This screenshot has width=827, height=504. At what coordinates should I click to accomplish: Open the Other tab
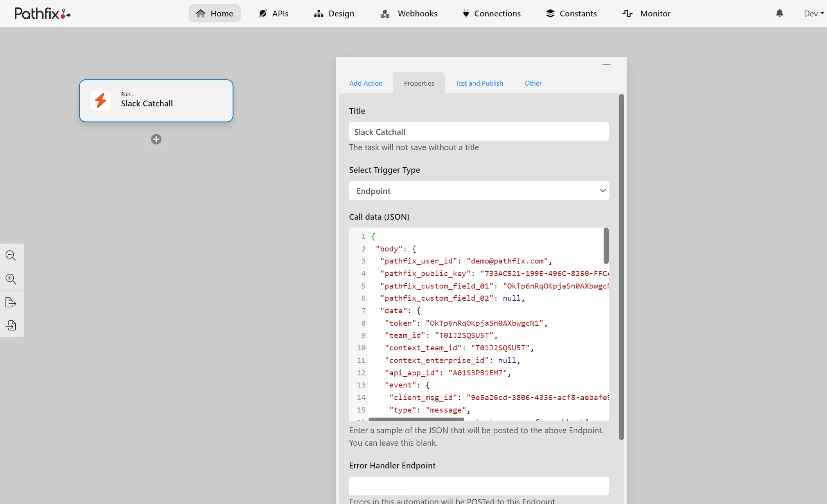533,83
